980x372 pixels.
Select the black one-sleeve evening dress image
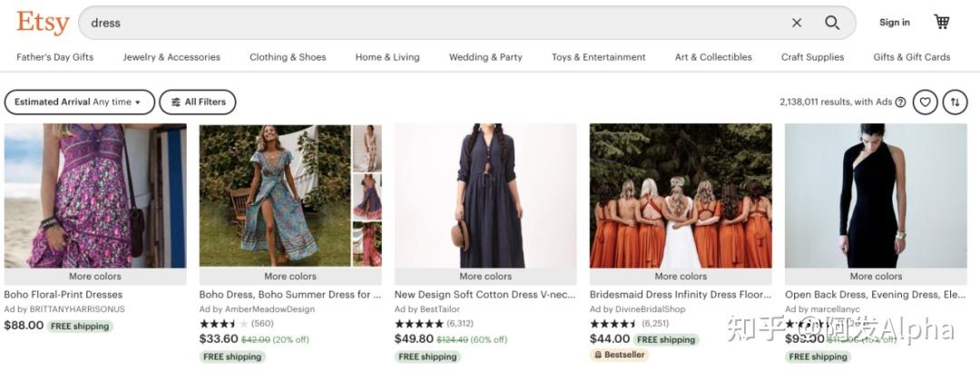pos(876,195)
